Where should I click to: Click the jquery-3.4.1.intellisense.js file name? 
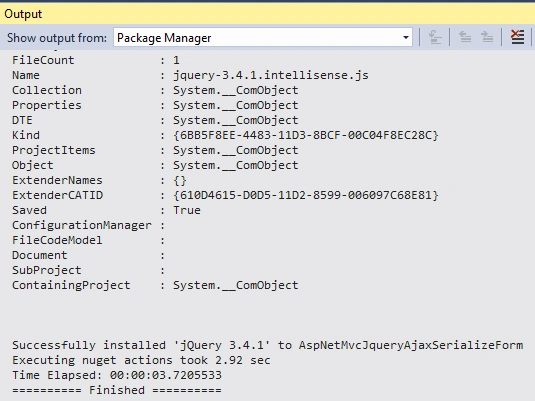click(x=271, y=75)
